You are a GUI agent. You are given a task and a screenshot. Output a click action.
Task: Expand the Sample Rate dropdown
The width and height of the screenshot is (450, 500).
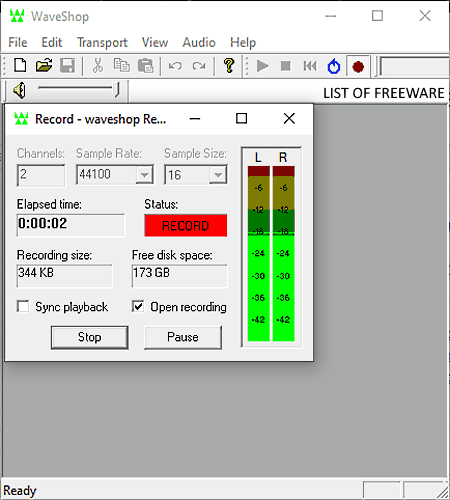(144, 175)
